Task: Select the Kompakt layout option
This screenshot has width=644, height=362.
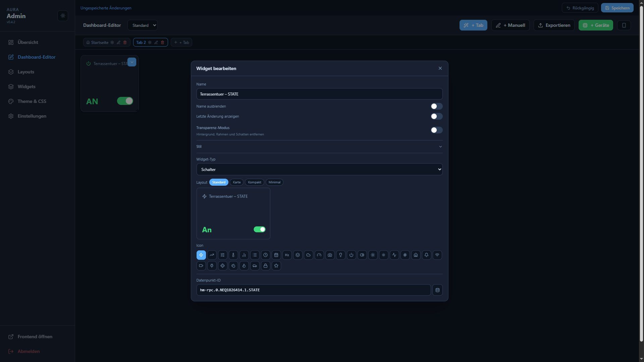Action: [x=255, y=182]
